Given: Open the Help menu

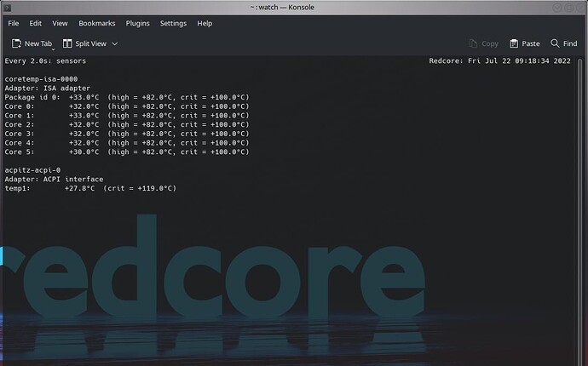Looking at the screenshot, I should tap(205, 23).
